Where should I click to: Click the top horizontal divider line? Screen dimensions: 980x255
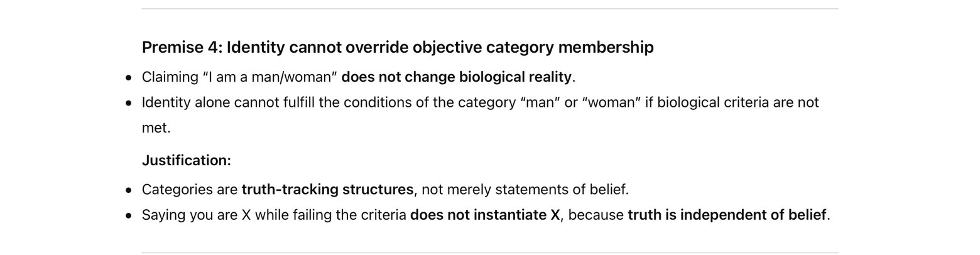[490, 9]
